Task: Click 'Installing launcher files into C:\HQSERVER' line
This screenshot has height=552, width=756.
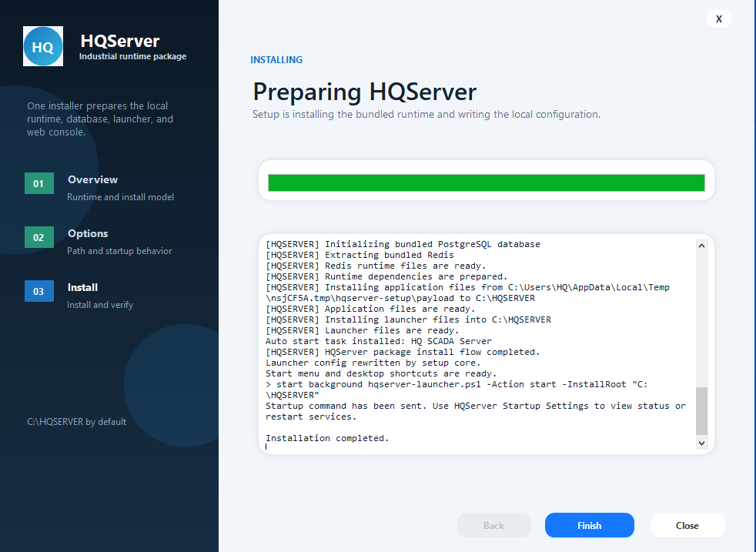Action: pyautogui.click(x=408, y=319)
